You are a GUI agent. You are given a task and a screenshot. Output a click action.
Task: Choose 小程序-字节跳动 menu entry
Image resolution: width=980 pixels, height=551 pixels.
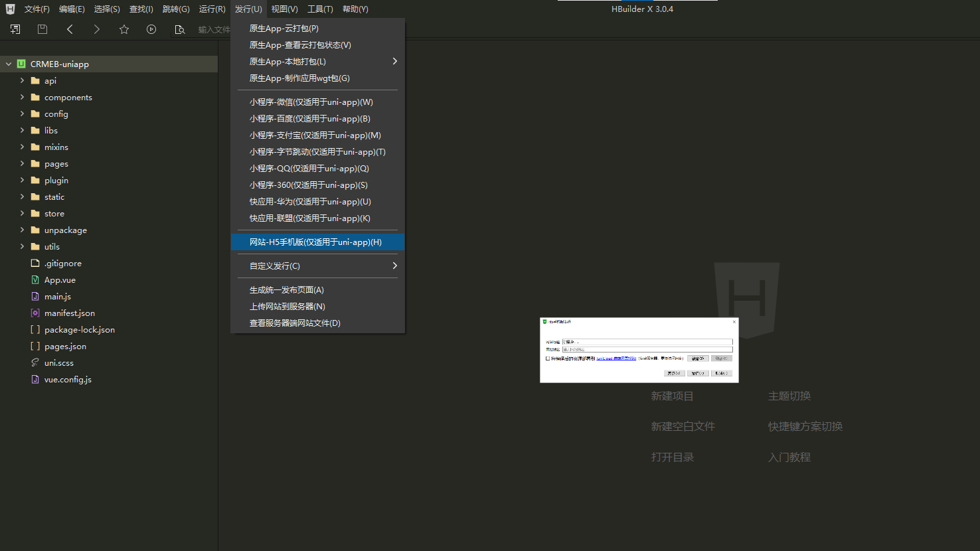point(317,151)
